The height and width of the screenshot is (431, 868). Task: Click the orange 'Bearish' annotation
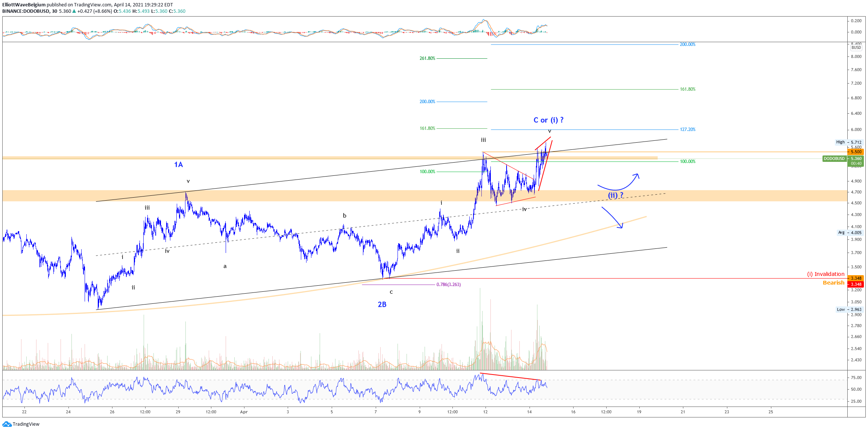point(833,283)
